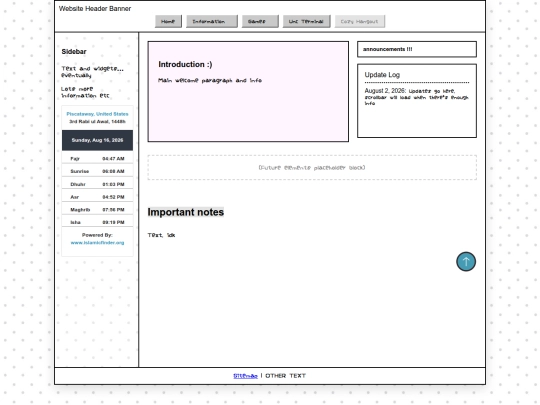Click 'Main welcome paragraph and info' text
Viewport: 540px width, 405px height.
210,81
